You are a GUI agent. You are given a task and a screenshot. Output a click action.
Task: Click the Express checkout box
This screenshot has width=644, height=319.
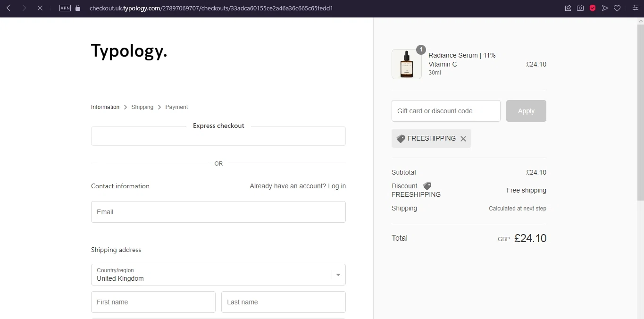[218, 136]
